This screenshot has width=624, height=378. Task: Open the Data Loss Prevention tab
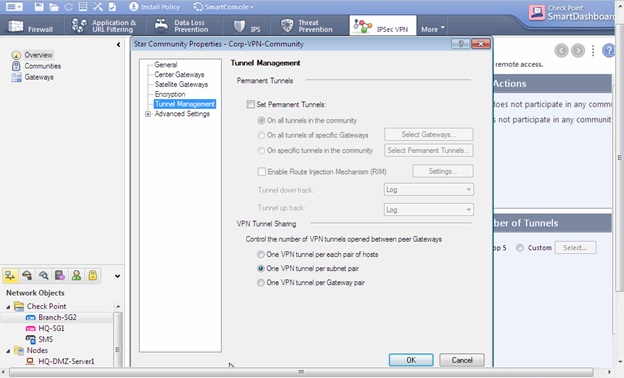[x=181, y=26]
